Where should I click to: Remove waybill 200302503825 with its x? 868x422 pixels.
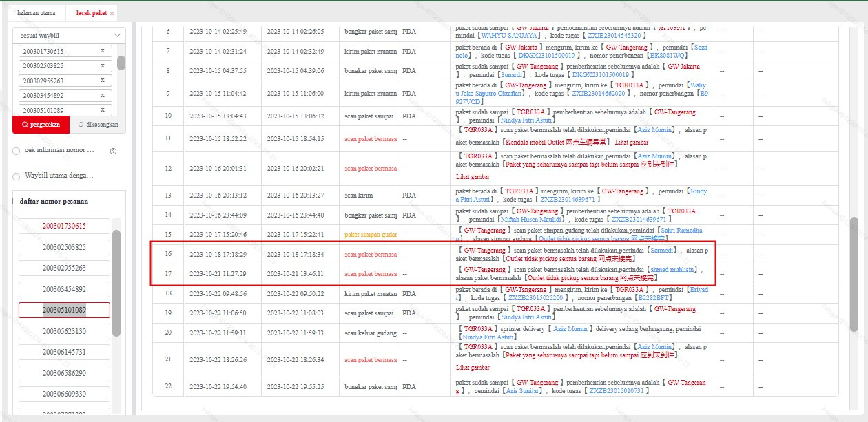[102, 66]
